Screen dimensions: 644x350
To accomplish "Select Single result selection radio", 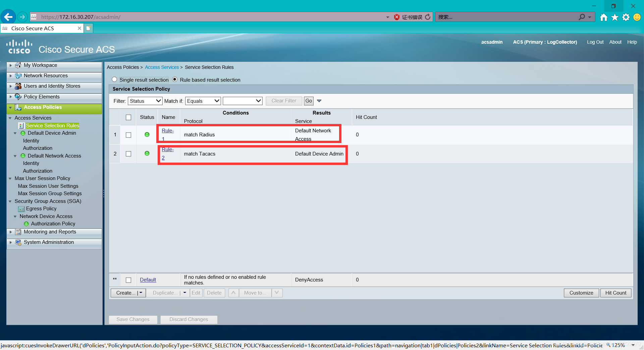I will coord(114,79).
